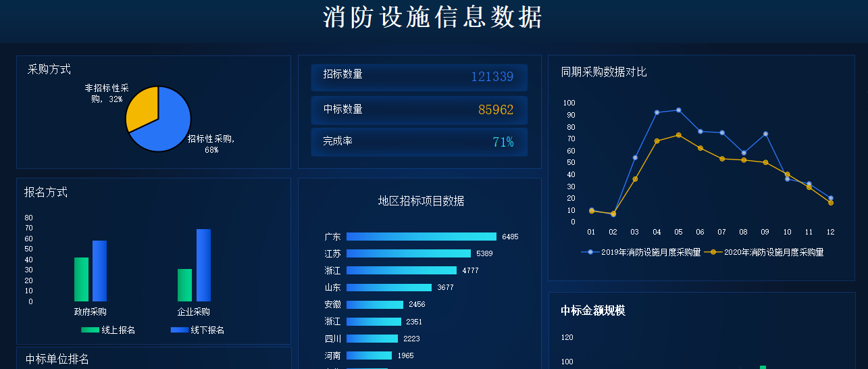
Task: Toggle the 线上报名 legend item
Action: (108, 330)
